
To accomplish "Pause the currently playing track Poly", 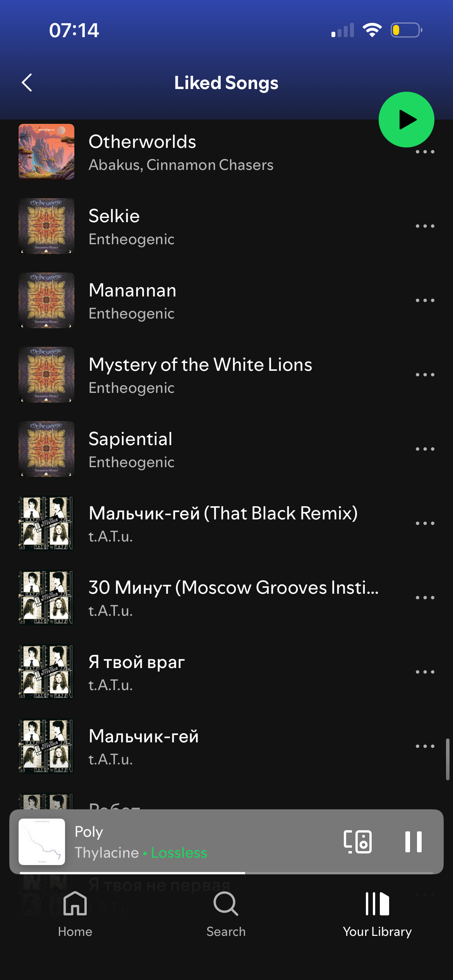I will pyautogui.click(x=413, y=841).
